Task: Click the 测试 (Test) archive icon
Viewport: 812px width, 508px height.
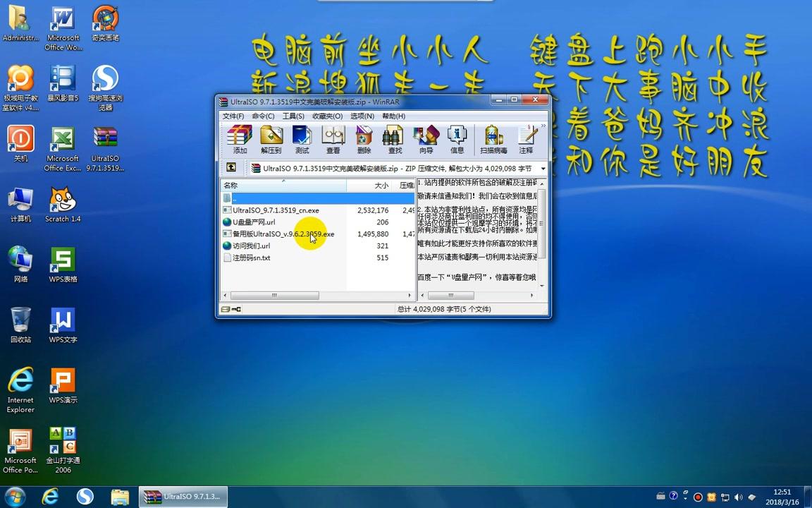Action: tap(302, 139)
